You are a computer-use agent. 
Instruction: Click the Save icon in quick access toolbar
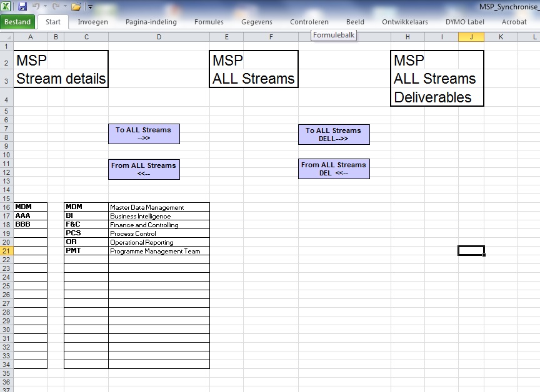[22, 6]
